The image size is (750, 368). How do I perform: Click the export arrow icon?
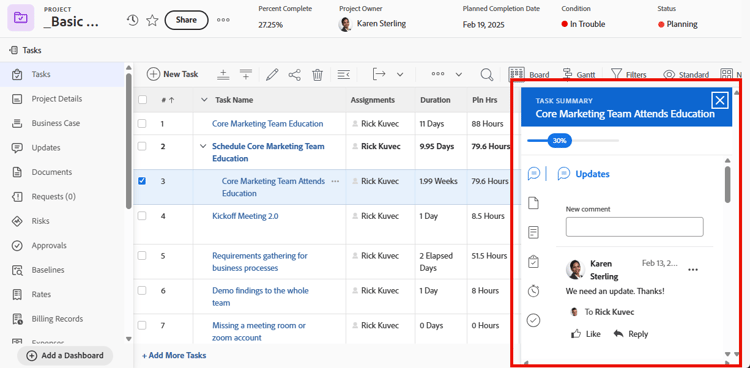click(379, 74)
